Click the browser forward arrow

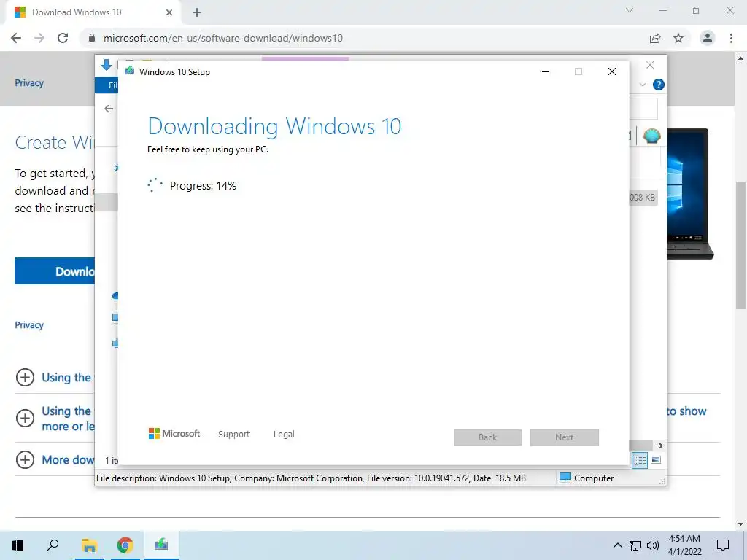click(39, 38)
